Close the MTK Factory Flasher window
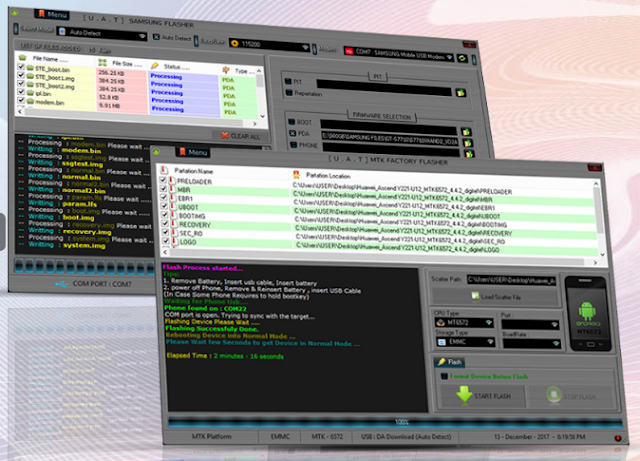Viewport: 640px width, 461px height. (x=595, y=167)
